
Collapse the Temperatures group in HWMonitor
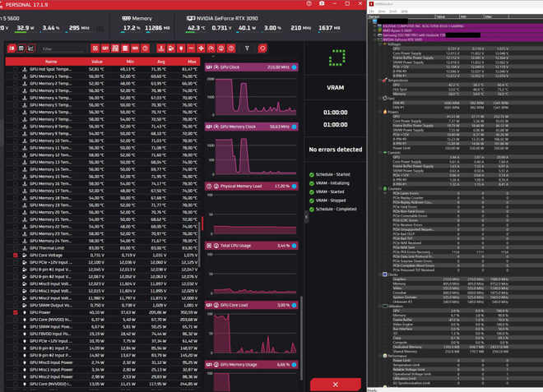click(x=380, y=81)
